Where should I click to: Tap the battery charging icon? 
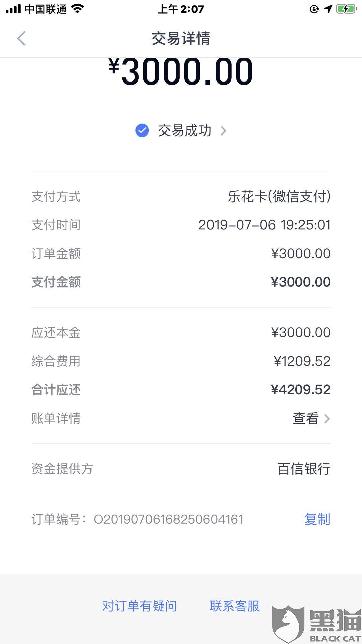347,9
